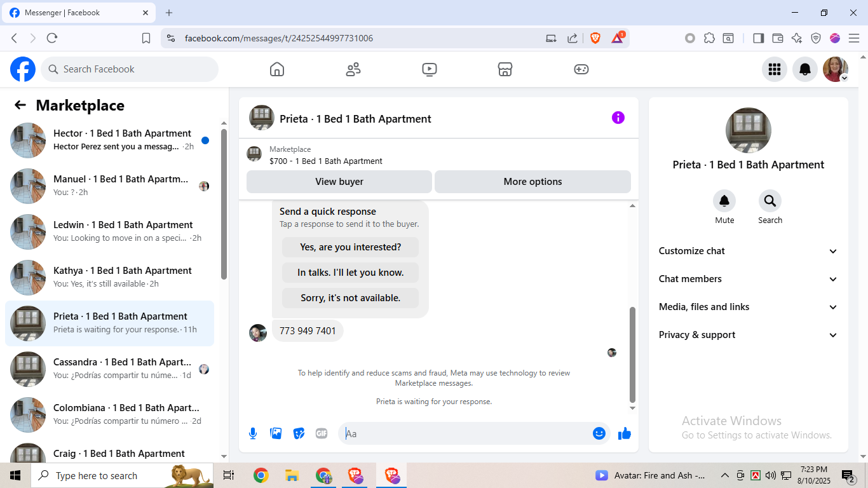
Task: Choose a GIF icon
Action: coord(322,433)
